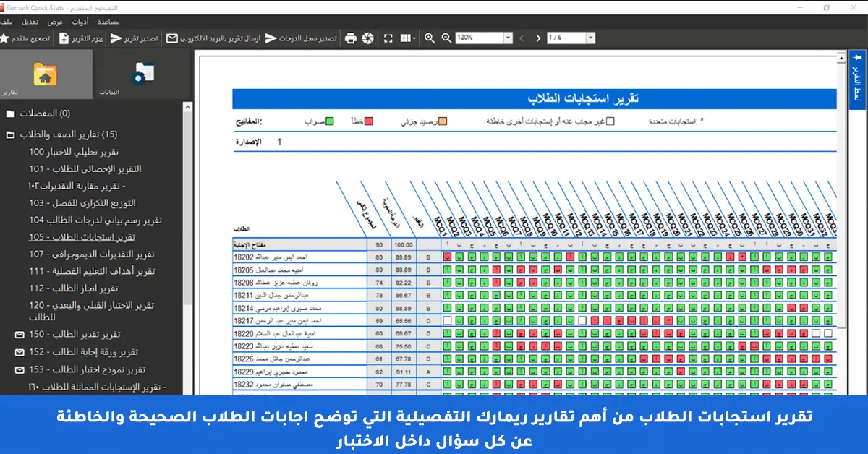The height and width of the screenshot is (454, 868).
Task: Expand the grid view icon's dropdown arrow
Action: click(x=414, y=38)
